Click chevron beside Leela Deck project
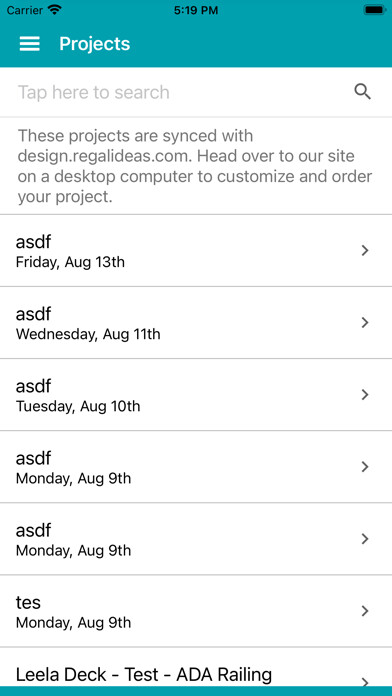 tap(365, 681)
